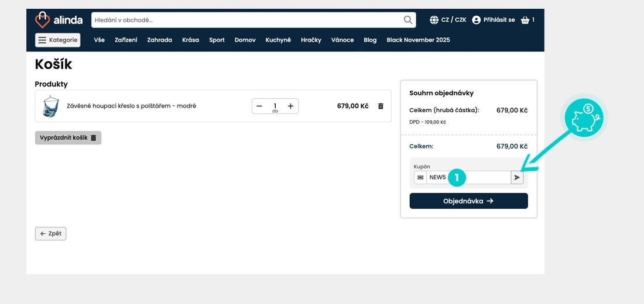Click the user account icon
Screen dimensions: 644x304
pos(476,20)
